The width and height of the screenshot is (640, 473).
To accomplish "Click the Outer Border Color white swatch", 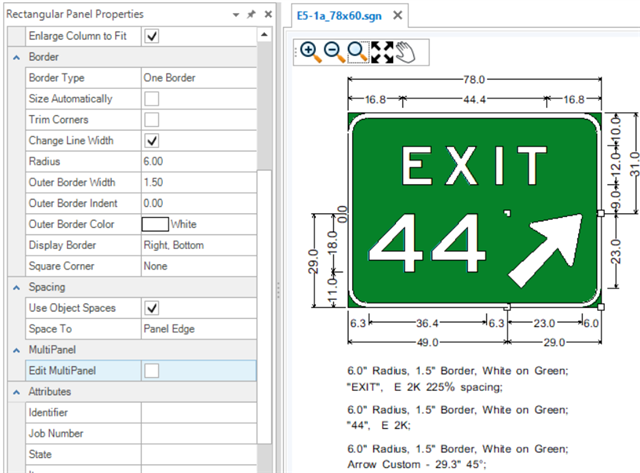I will pos(155,224).
